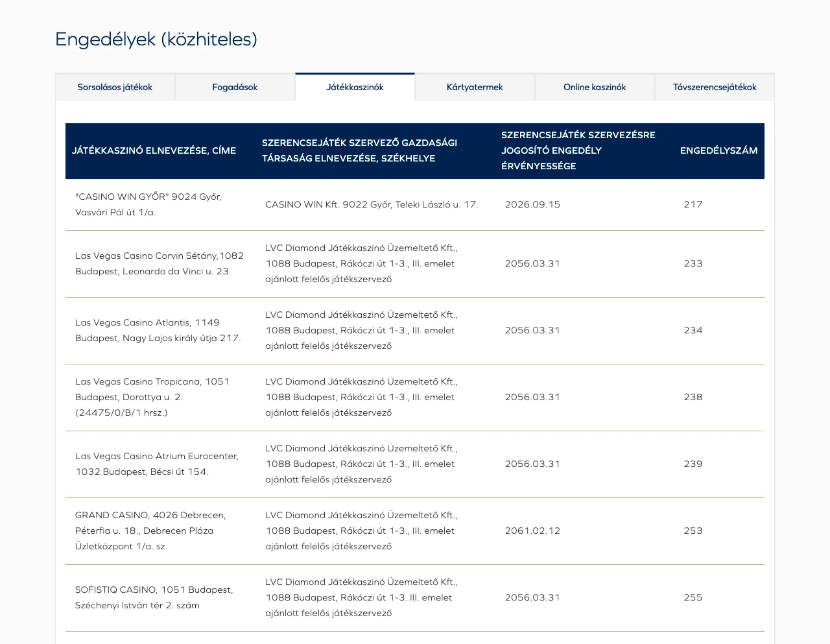The image size is (830, 644).
Task: Switch to the Online kaszinók tab
Action: coord(595,87)
